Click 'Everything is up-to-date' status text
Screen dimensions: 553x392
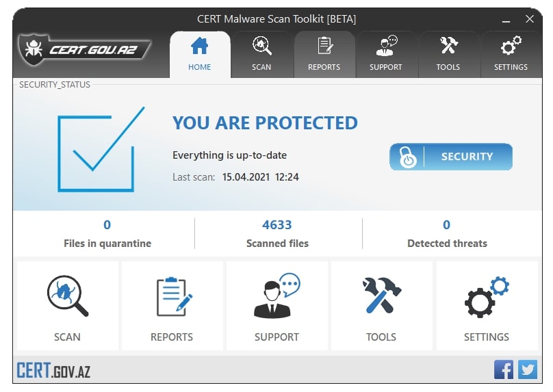pyautogui.click(x=229, y=155)
